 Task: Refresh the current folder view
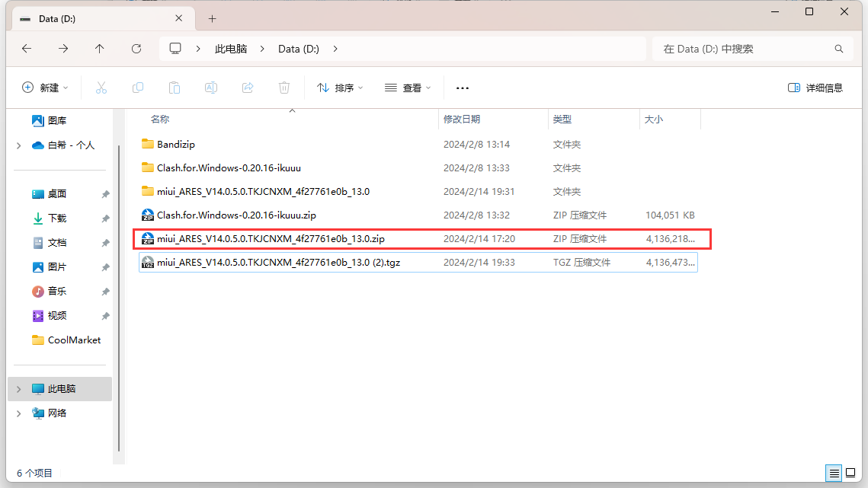point(136,49)
